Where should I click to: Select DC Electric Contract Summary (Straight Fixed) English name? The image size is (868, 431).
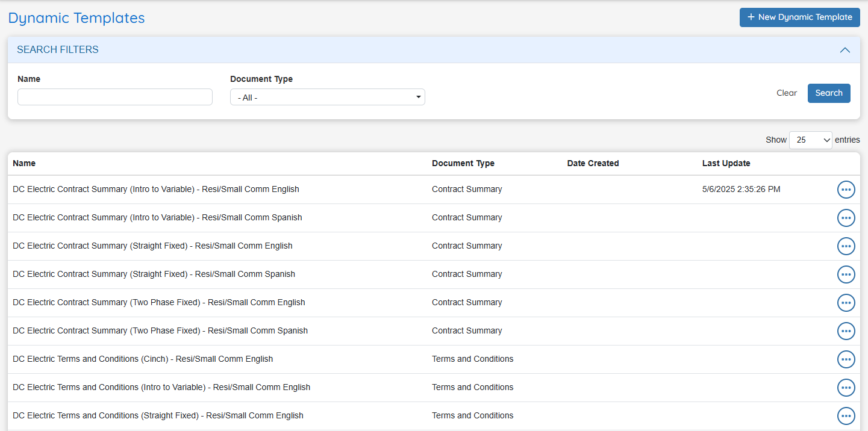pos(152,246)
